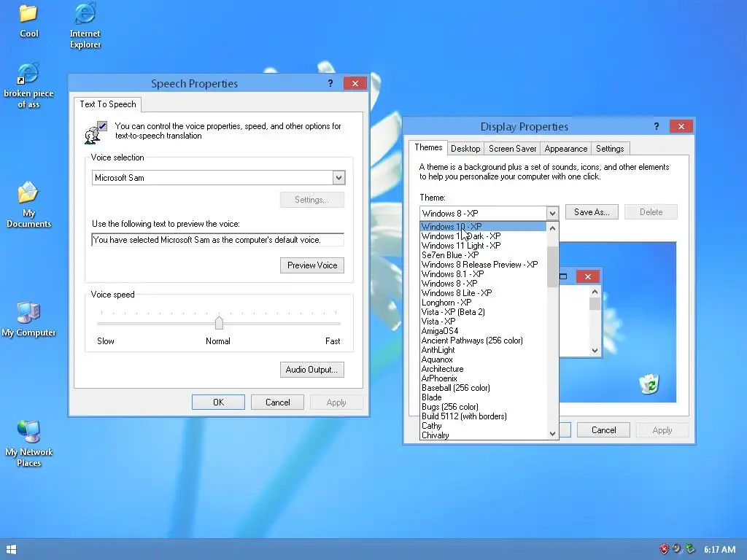The width and height of the screenshot is (747, 560).
Task: Click the voice Settings... button
Action: pos(312,200)
